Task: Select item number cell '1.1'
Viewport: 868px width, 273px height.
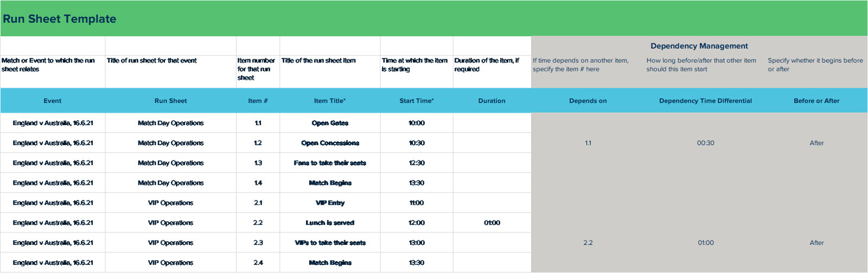Action: coord(258,123)
